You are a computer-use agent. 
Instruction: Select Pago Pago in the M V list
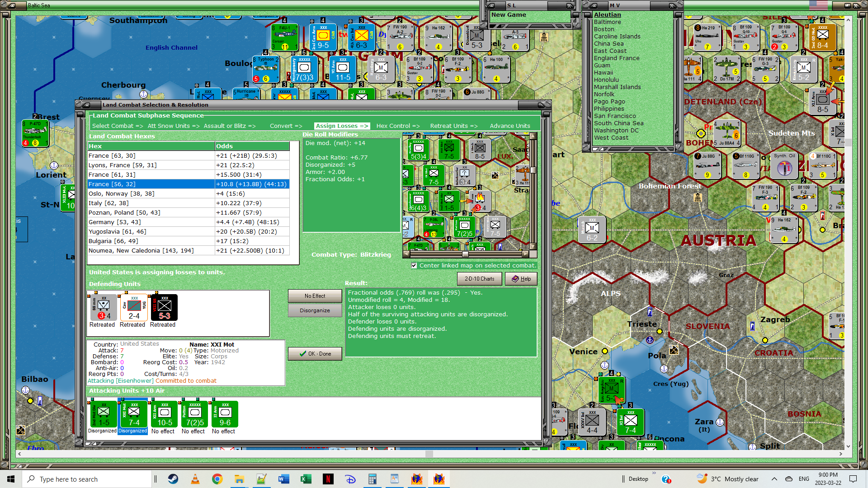click(609, 102)
